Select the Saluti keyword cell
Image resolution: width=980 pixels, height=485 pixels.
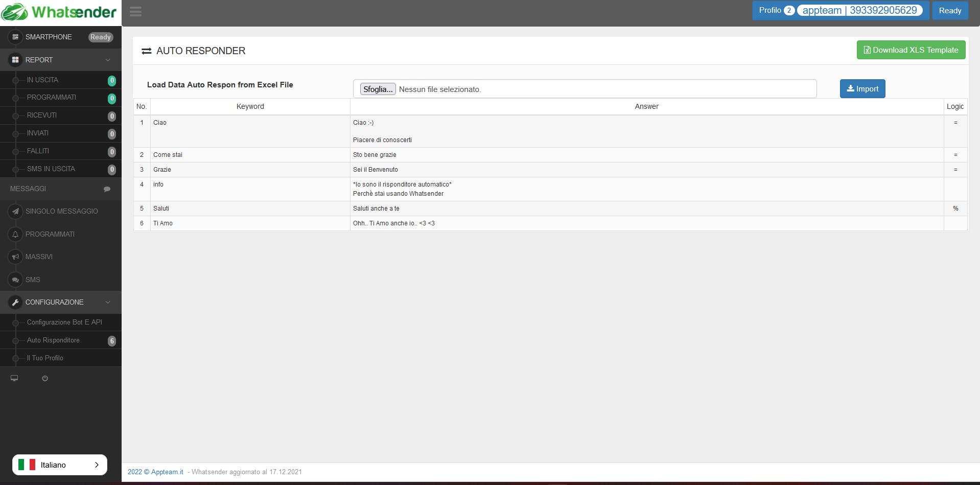250,209
